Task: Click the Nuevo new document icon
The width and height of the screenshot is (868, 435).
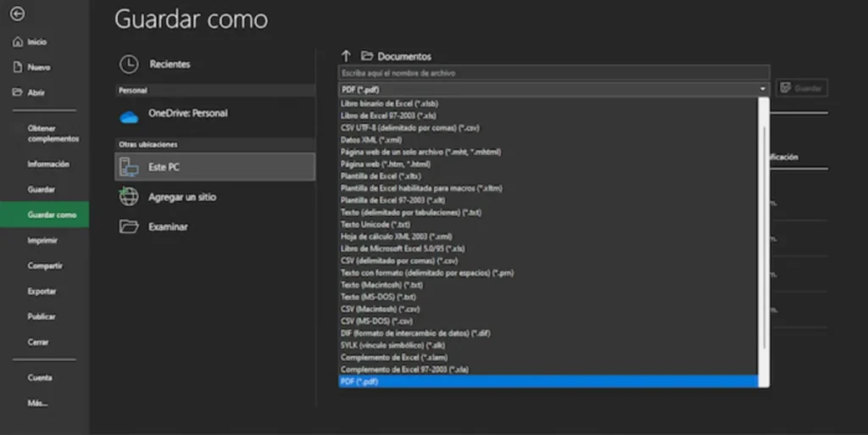Action: [x=17, y=67]
